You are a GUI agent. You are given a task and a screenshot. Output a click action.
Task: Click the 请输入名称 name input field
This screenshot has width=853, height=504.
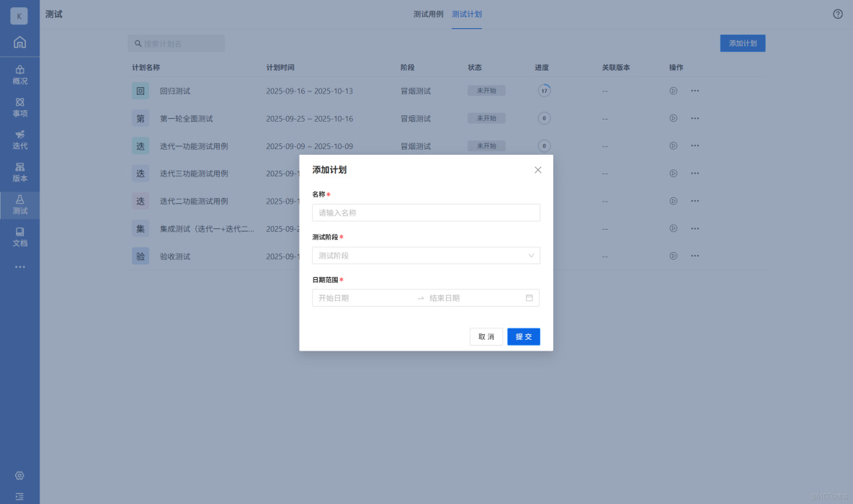pyautogui.click(x=426, y=212)
